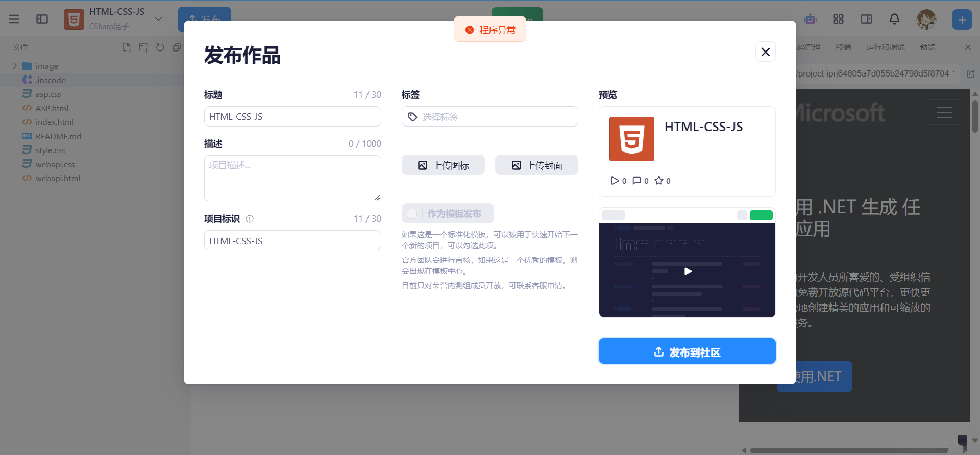This screenshot has width=980, height=455.
Task: Open the notifications bell
Action: point(894,19)
